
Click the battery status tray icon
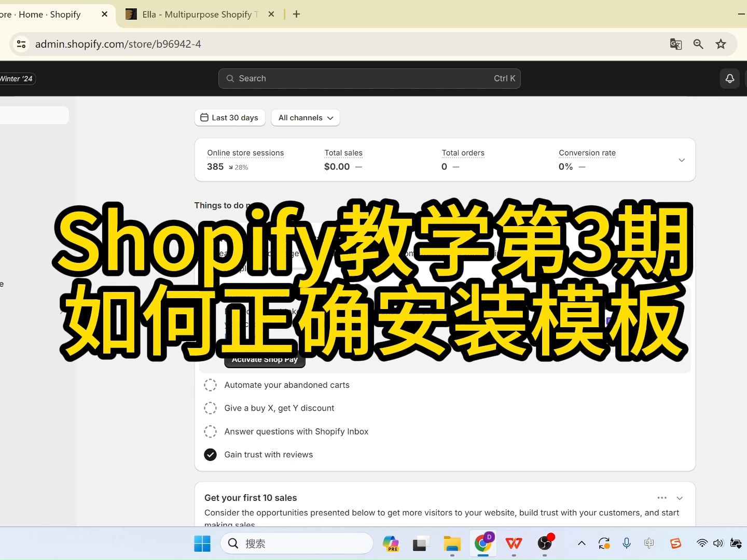coord(736,543)
